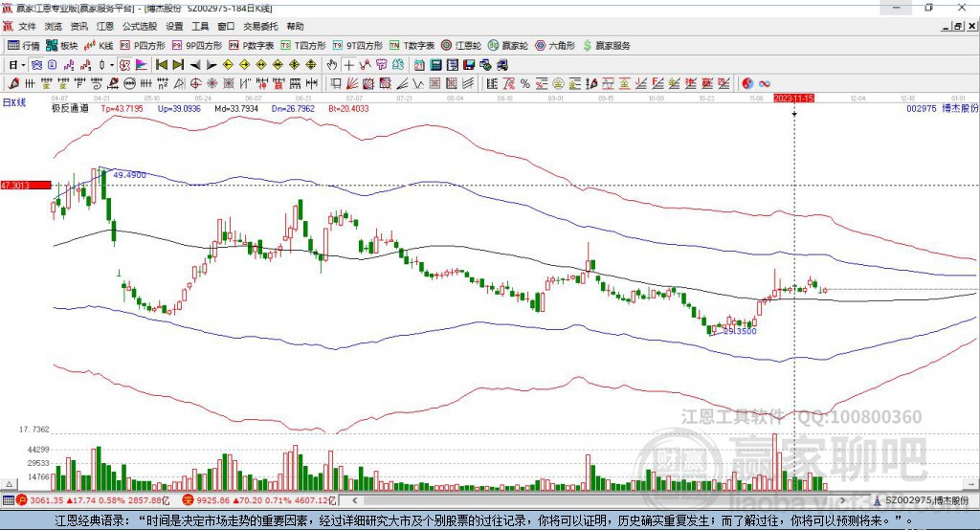
Task: Open the 板块 sector view
Action: (x=62, y=46)
